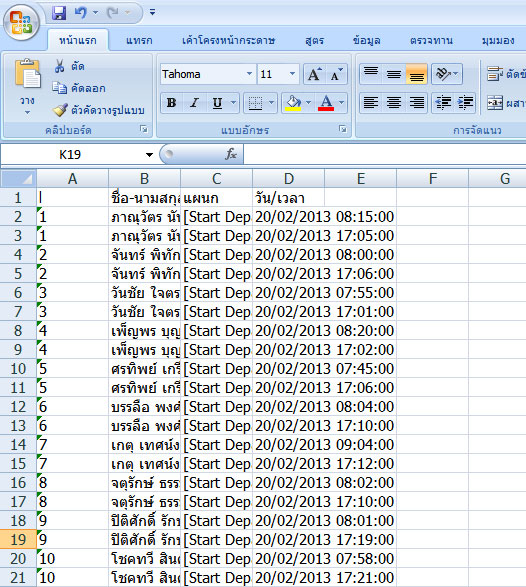Open the Office button menu
This screenshot has width=526, height=587.
tap(21, 22)
